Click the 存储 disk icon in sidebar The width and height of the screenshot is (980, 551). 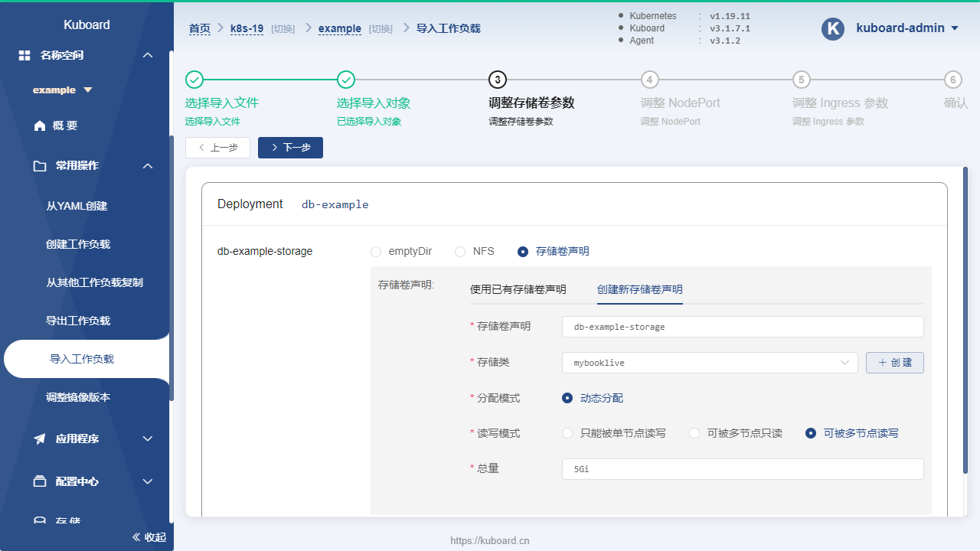[x=40, y=520]
